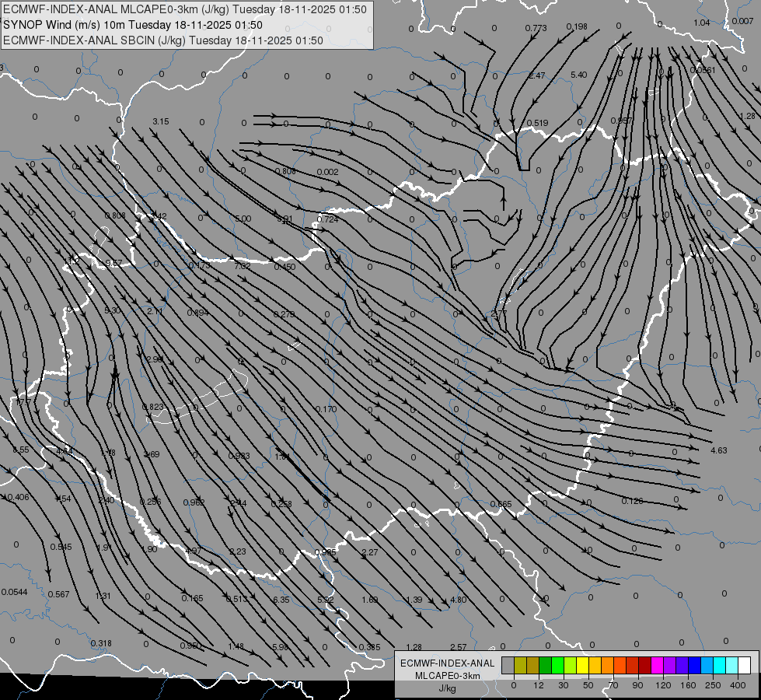Click the pure yellow legend swatch

pos(582,666)
